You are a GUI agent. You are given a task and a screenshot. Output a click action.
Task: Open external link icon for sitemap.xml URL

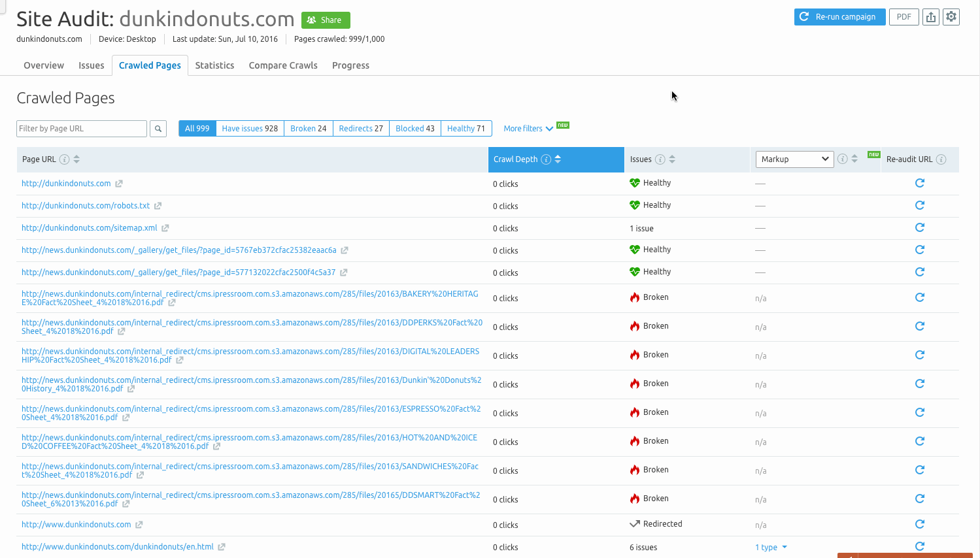click(x=165, y=228)
